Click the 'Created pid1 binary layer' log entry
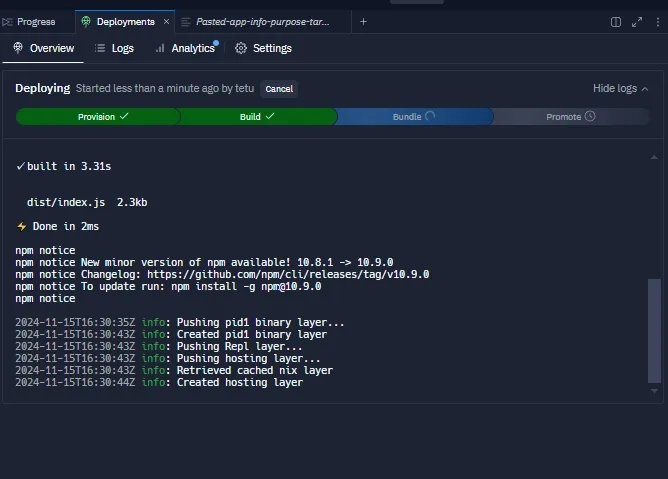 [171, 334]
